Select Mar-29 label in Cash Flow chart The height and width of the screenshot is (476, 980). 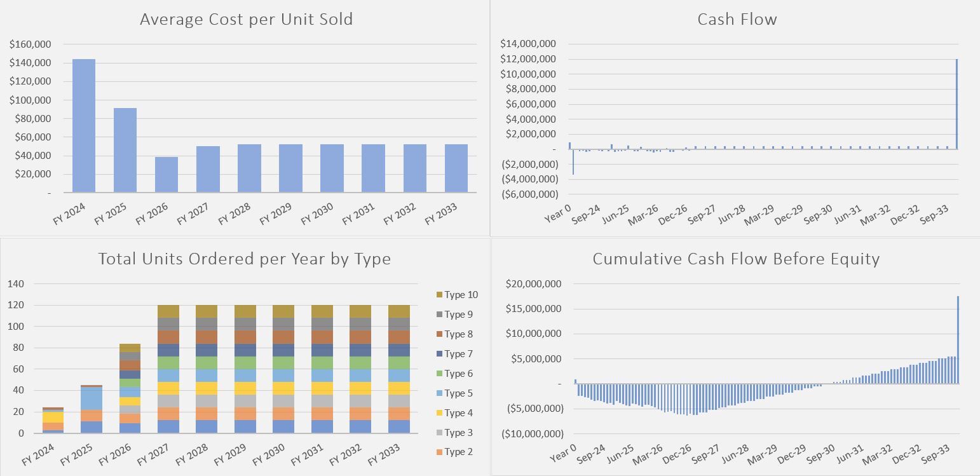(x=760, y=214)
